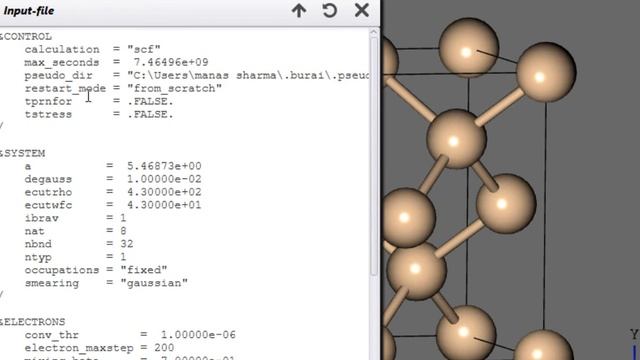Click the ecutwfc value 4.30000e+01
This screenshot has width=640, height=360.
pos(164,205)
